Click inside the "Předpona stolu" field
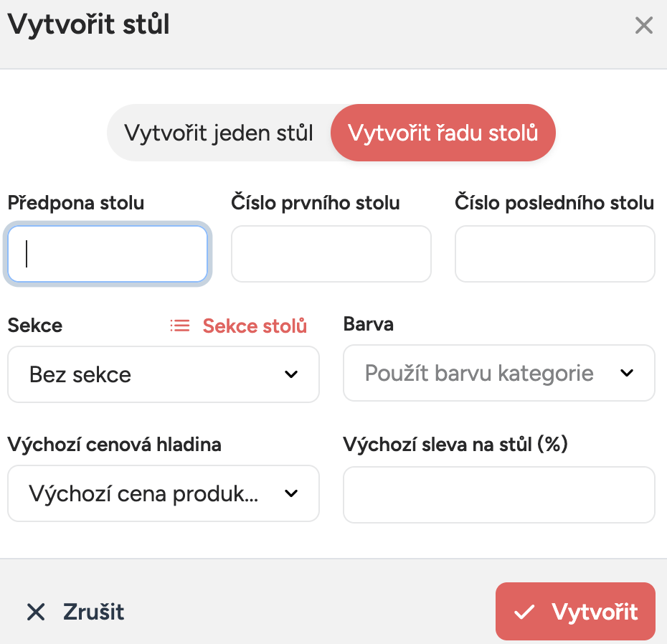 pos(107,253)
